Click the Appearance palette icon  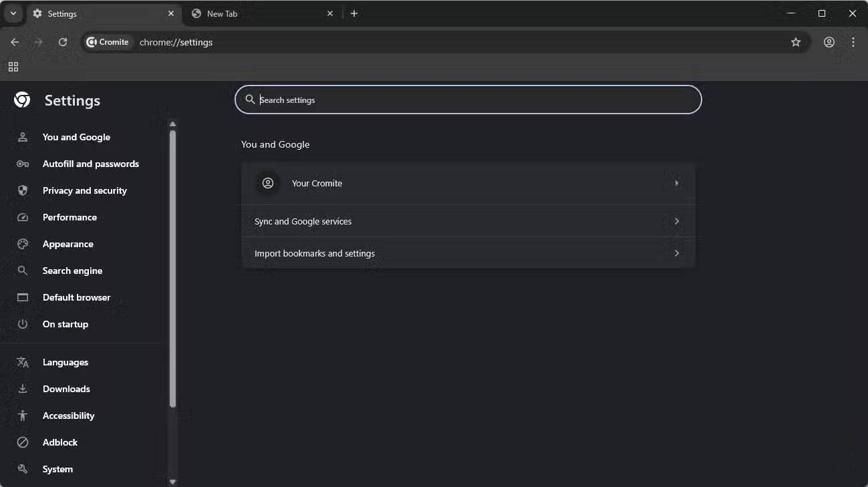click(x=22, y=244)
